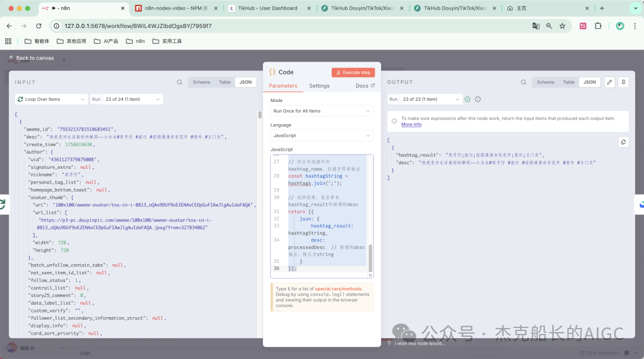The height and width of the screenshot is (359, 644).
Task: Open the More info link
Action: [411, 125]
